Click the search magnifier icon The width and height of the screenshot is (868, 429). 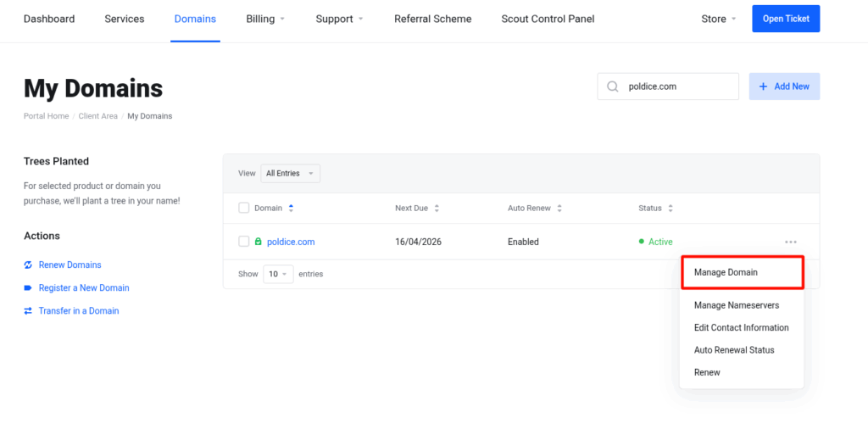point(612,86)
